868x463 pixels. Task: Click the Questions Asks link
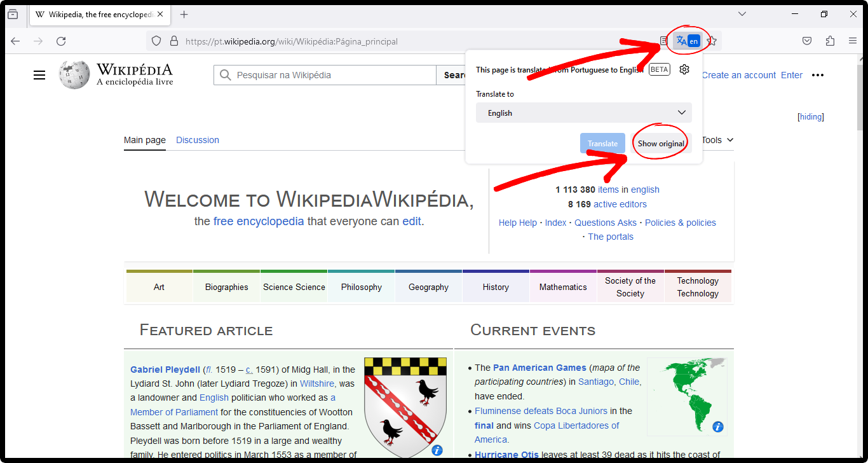click(606, 223)
